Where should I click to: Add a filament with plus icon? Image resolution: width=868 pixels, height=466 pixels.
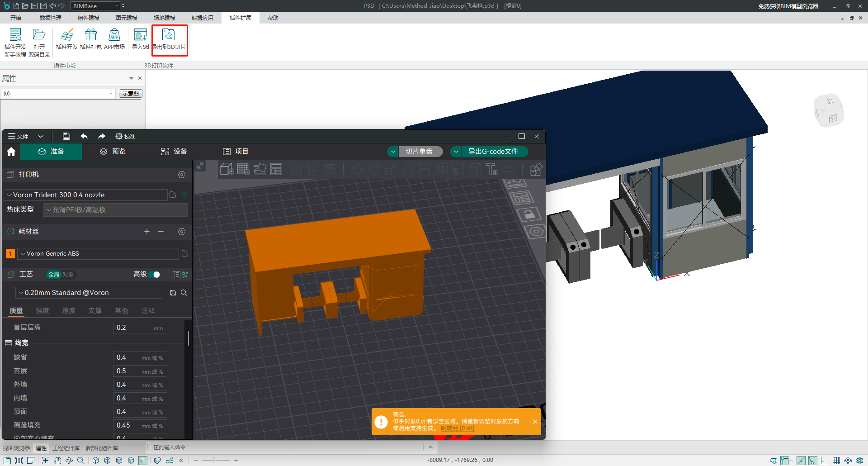[x=147, y=232]
